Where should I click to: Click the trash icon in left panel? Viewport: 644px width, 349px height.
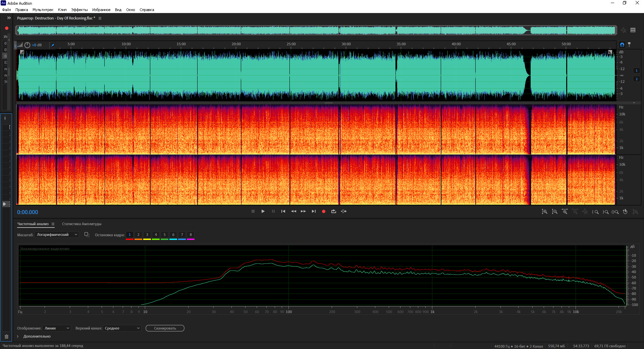[x=6, y=337]
